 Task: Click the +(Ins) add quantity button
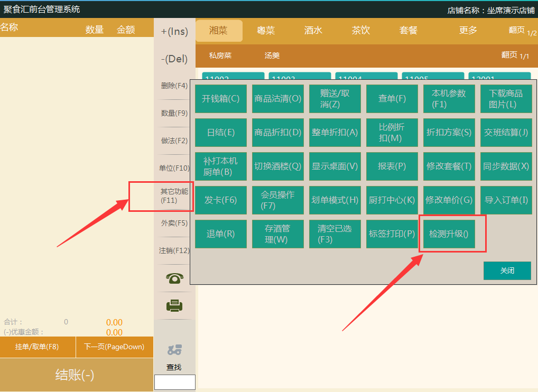click(174, 32)
